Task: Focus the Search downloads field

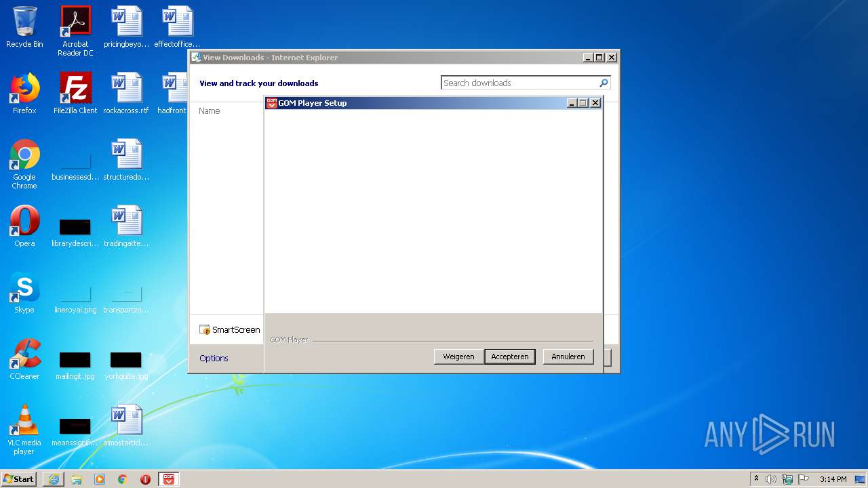Action: click(519, 83)
